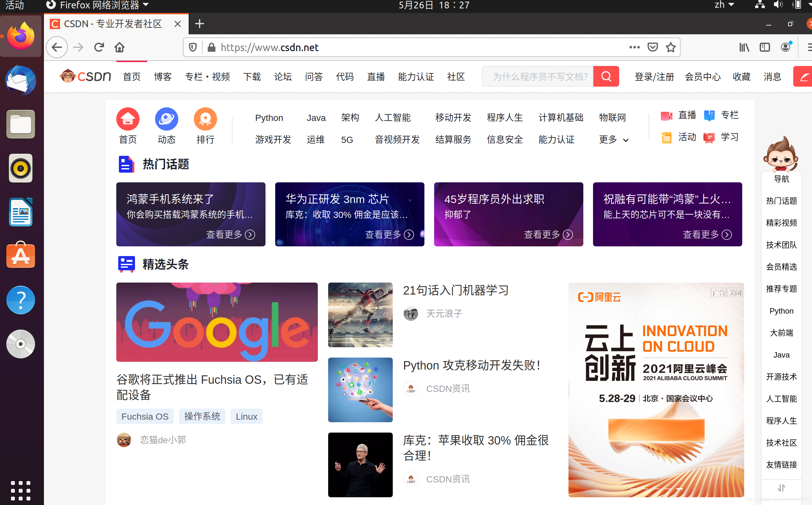Show applications grid in dock
Image resolution: width=812 pixels, height=505 pixels.
(21, 491)
